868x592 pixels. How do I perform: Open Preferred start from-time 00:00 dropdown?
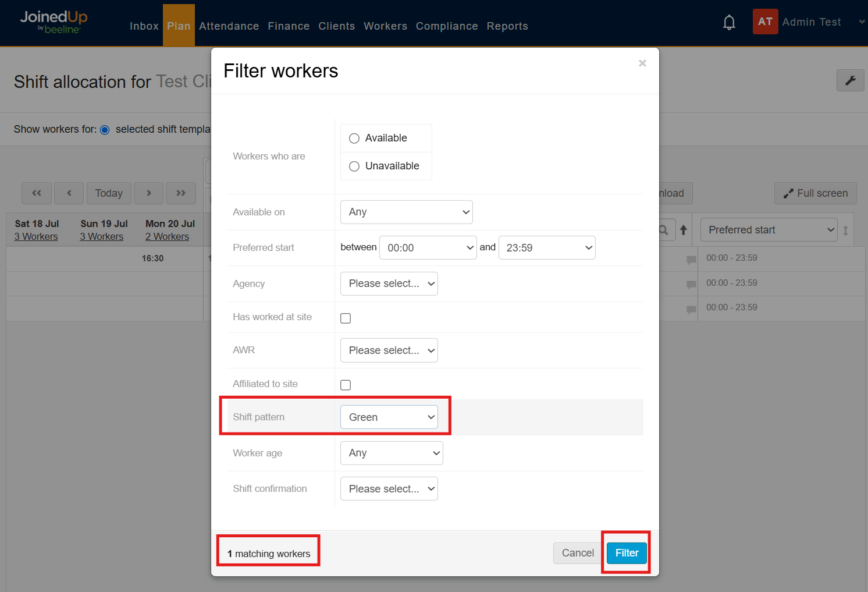tap(428, 247)
